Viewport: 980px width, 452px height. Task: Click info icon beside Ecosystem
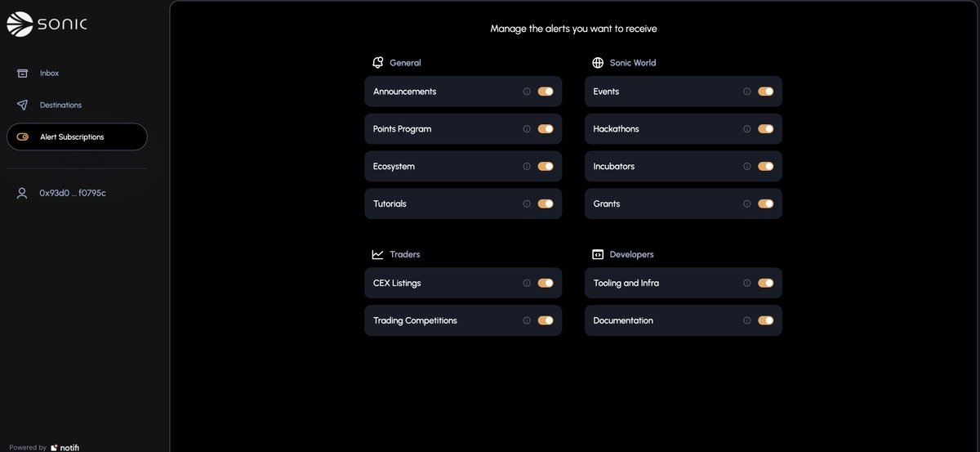[x=527, y=167]
